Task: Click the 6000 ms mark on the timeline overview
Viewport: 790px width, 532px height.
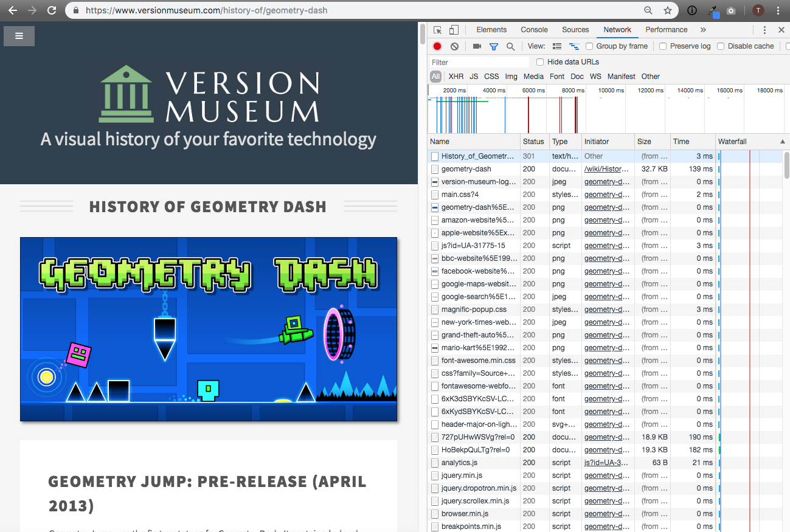Action: [x=533, y=90]
